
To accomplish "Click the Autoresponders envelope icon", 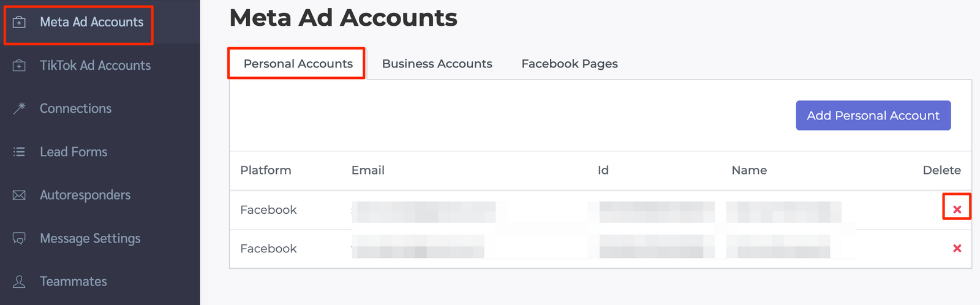I will click(x=20, y=195).
